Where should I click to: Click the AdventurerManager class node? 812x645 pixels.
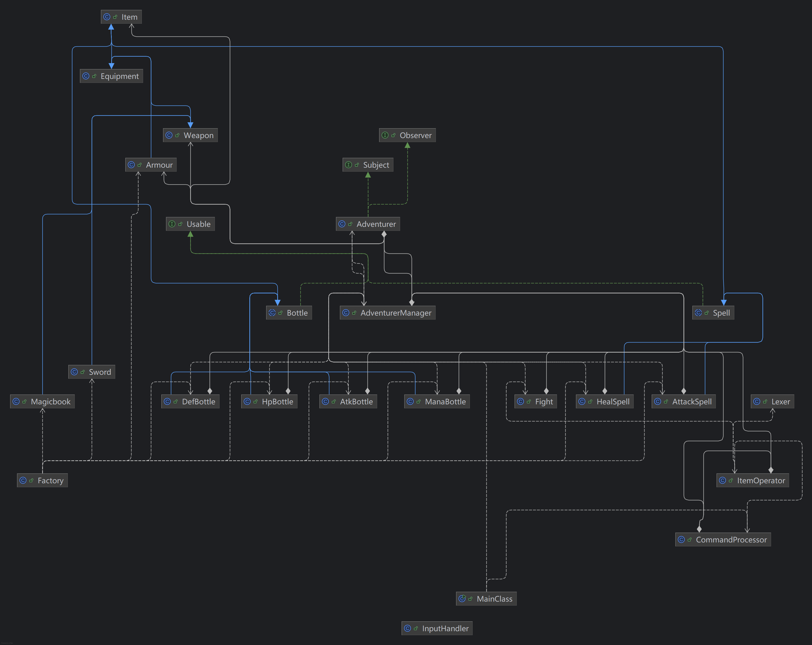tap(388, 313)
